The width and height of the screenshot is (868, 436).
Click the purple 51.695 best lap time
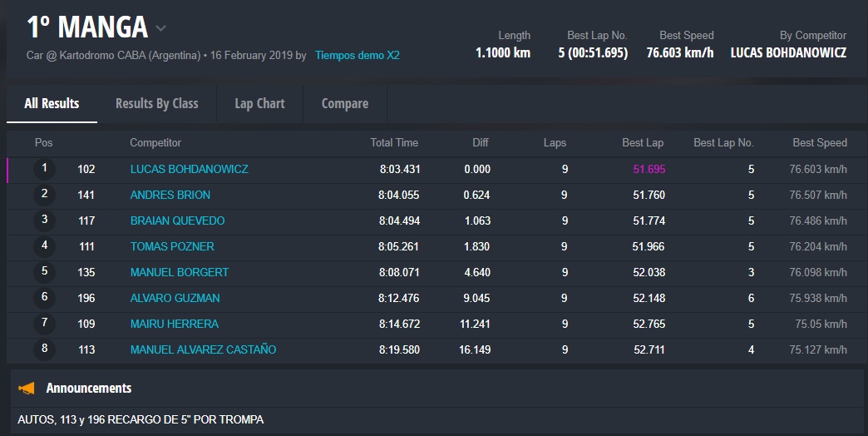click(649, 169)
